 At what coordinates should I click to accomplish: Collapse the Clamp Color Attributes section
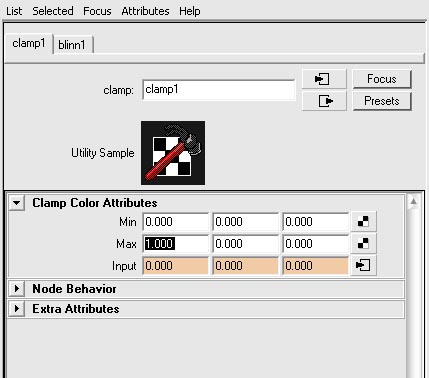pos(17,203)
